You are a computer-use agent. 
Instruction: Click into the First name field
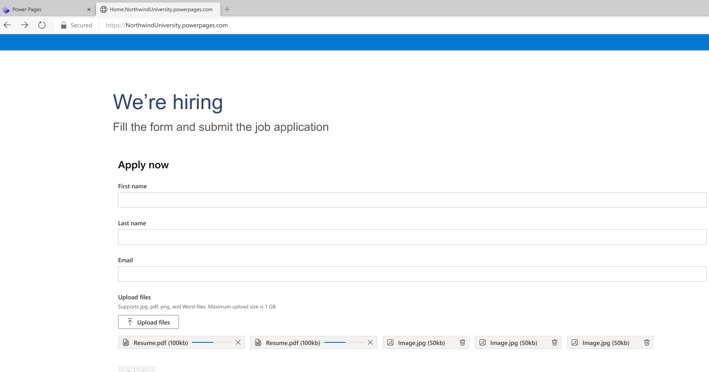412,200
